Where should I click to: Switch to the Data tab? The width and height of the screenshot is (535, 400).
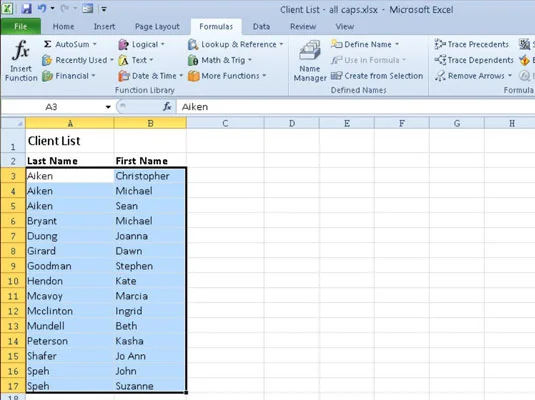[x=261, y=27]
